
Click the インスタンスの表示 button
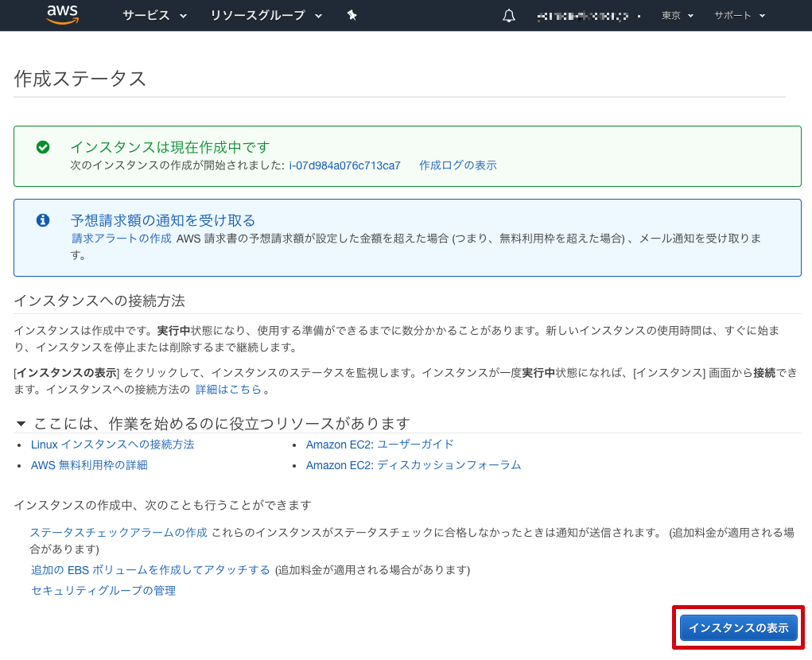pyautogui.click(x=739, y=627)
